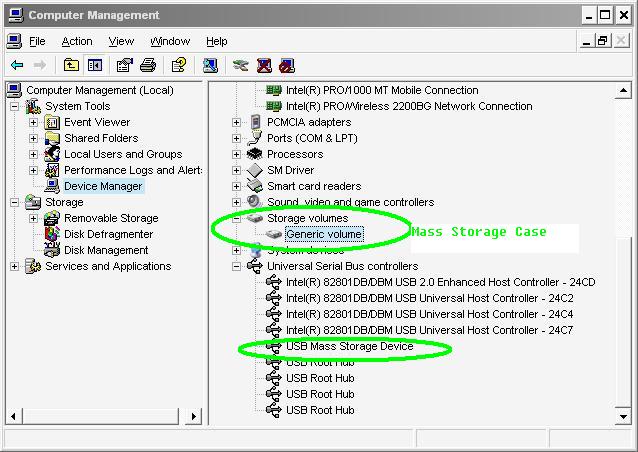Image resolution: width=638 pixels, height=452 pixels.
Task: Click the Help toolbar icon
Action: [179, 65]
